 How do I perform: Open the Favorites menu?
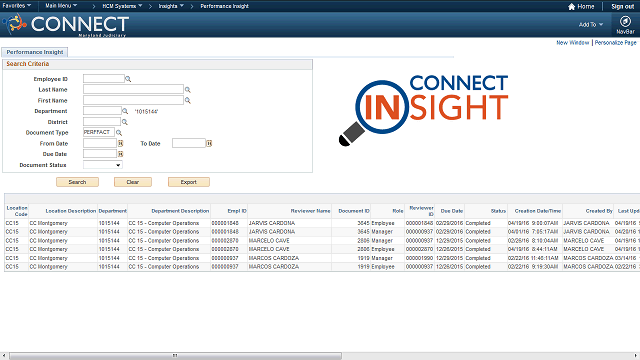pyautogui.click(x=16, y=6)
